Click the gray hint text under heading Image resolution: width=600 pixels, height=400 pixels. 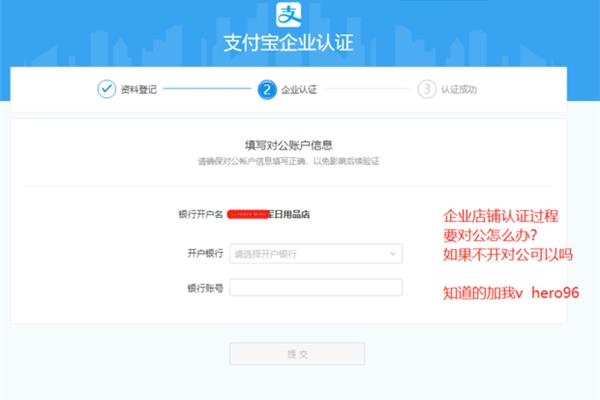click(289, 161)
